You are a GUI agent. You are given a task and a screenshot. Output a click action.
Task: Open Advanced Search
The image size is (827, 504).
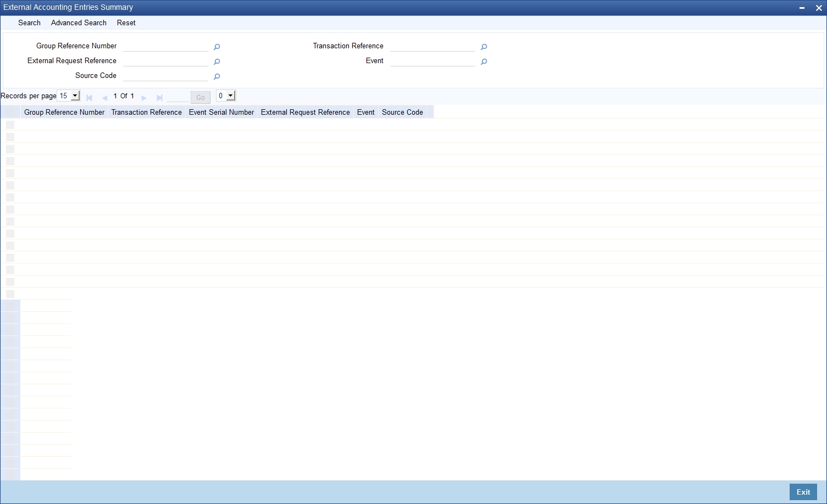click(79, 23)
